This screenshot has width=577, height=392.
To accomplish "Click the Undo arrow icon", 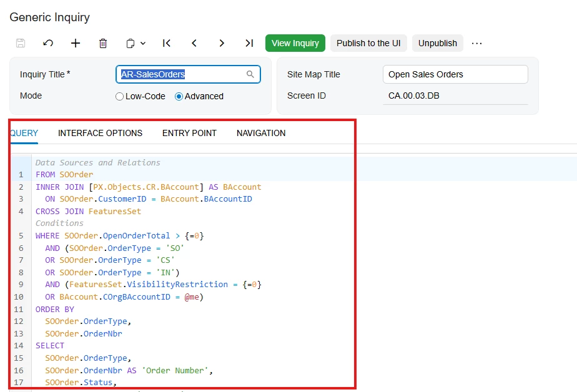I will pyautogui.click(x=48, y=43).
